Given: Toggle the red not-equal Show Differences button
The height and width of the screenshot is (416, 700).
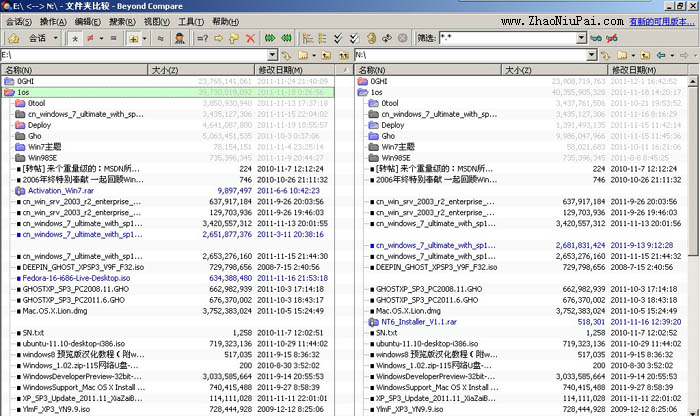Looking at the screenshot, I should tap(90, 38).
